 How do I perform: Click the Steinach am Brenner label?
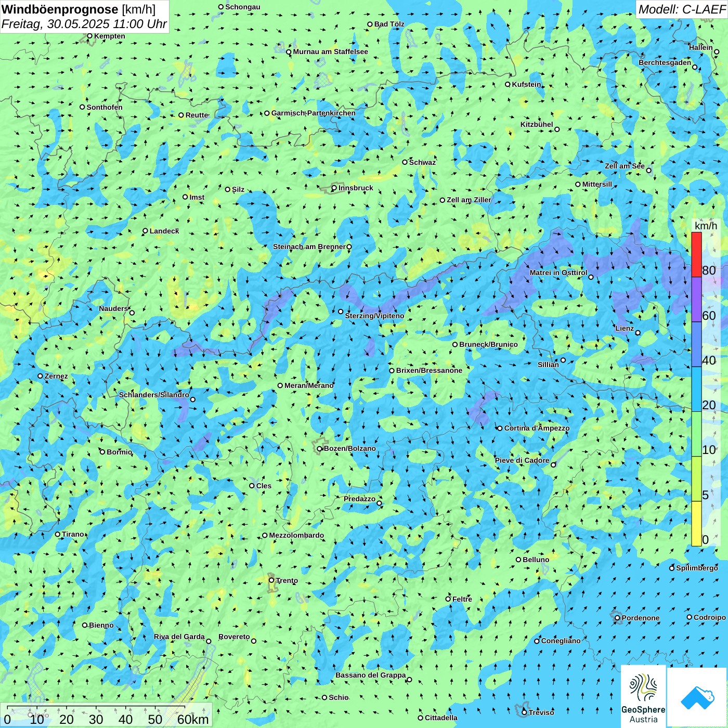click(x=309, y=246)
